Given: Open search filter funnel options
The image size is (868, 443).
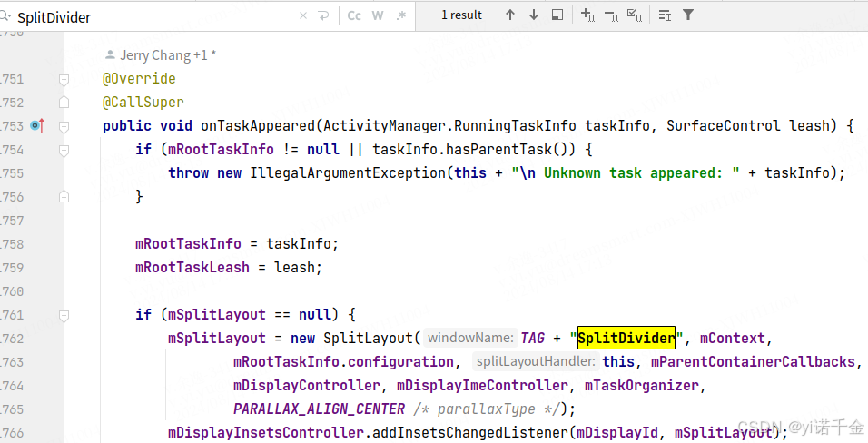Looking at the screenshot, I should pos(688,15).
